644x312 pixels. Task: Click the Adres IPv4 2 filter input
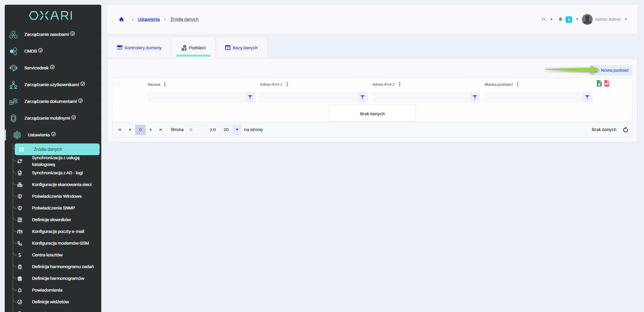coord(420,97)
